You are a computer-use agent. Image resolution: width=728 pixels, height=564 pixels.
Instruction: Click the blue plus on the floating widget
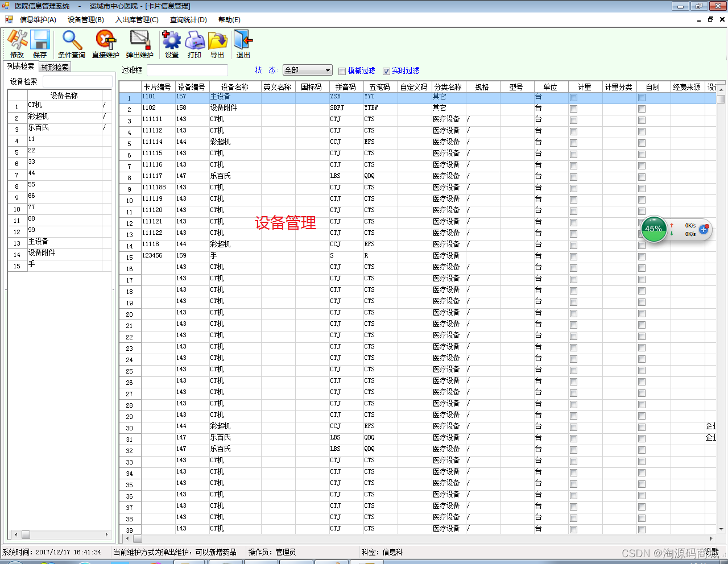click(704, 229)
